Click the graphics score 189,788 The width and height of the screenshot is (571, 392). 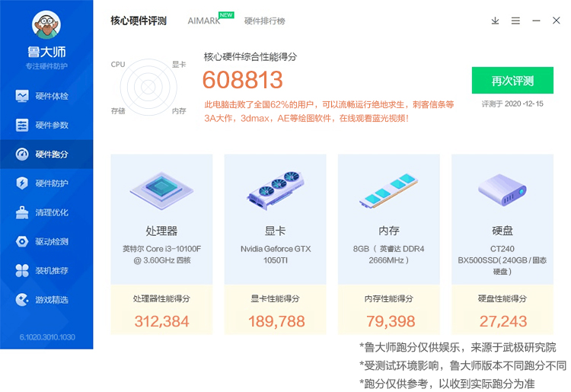276,321
